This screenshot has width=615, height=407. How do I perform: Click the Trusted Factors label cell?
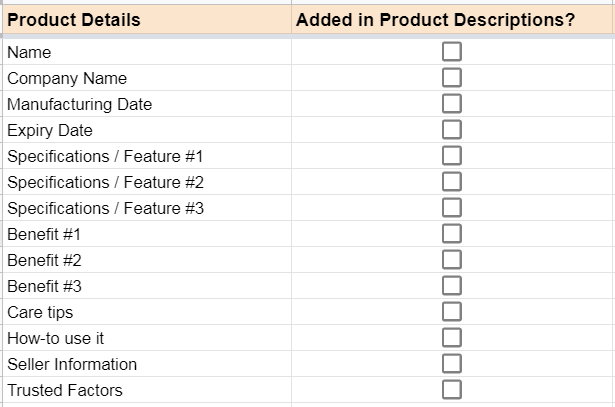[145, 390]
